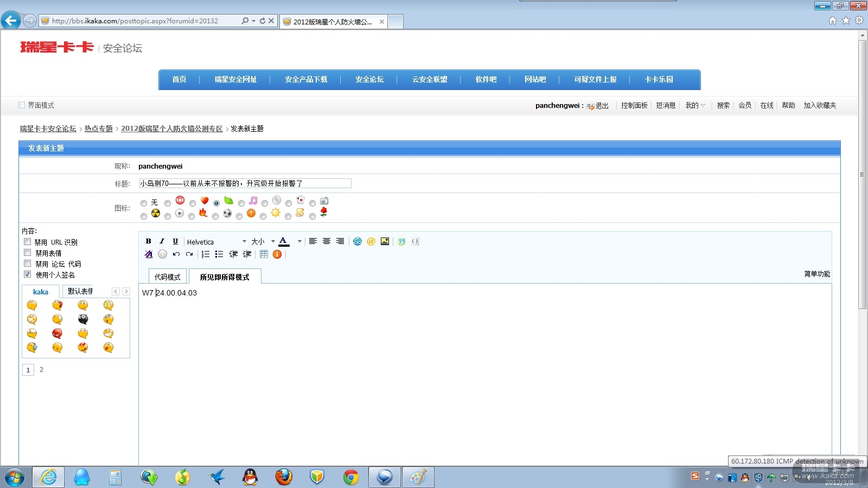Select the music note topic icon radio
The height and width of the screenshot is (488, 868).
tap(241, 203)
